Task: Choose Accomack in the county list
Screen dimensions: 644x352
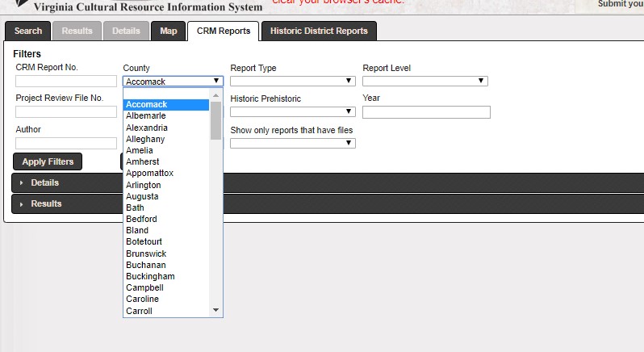Action: pos(166,105)
